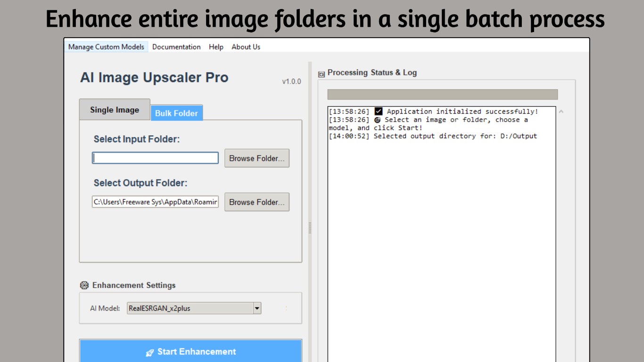This screenshot has width=644, height=362.
Task: Click Browse Folder next to Select Output Folder
Action: (x=256, y=202)
